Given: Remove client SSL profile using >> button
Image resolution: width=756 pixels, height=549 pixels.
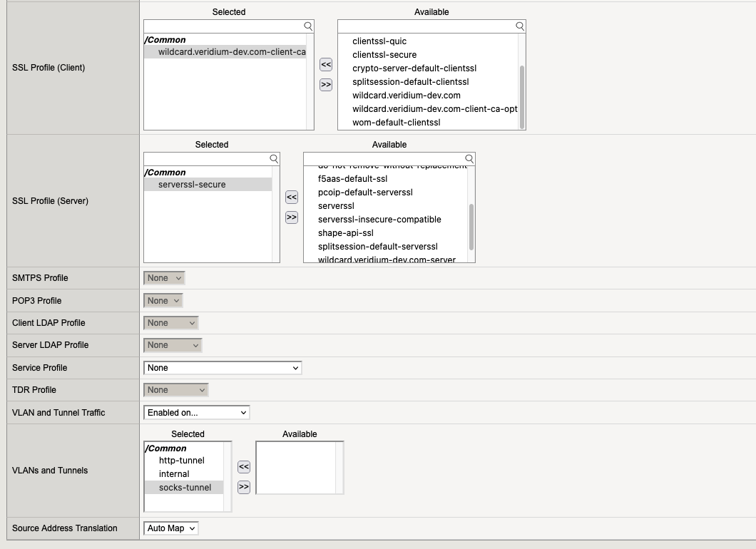Looking at the screenshot, I should [326, 85].
